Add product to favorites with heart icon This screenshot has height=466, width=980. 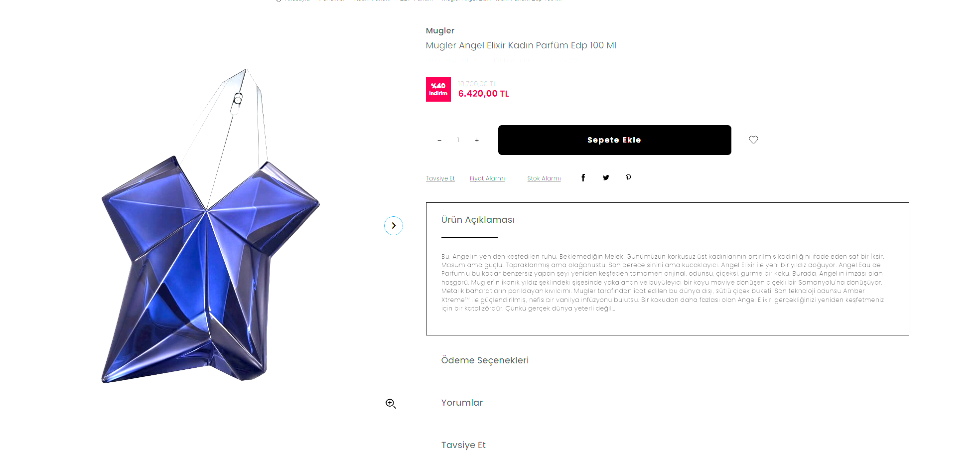point(753,140)
